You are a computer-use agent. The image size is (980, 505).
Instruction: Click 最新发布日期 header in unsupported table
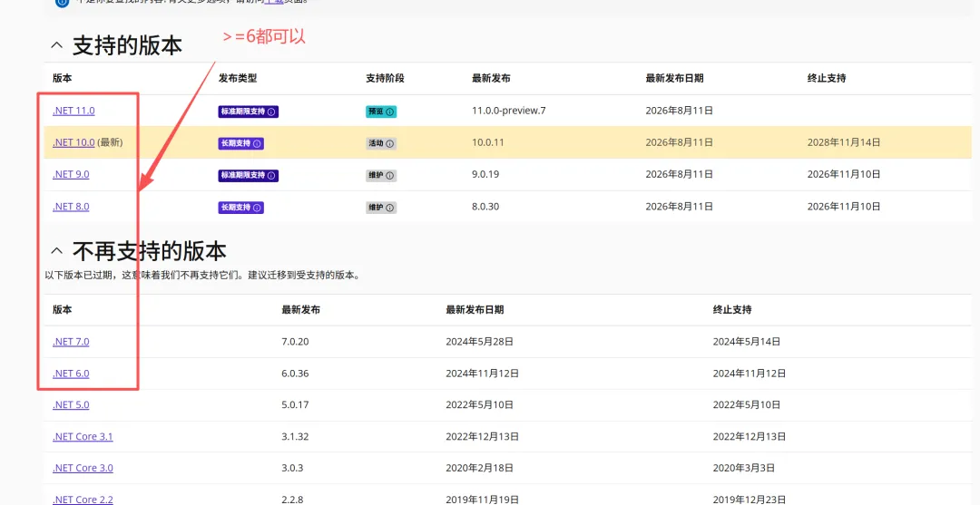[x=475, y=309]
